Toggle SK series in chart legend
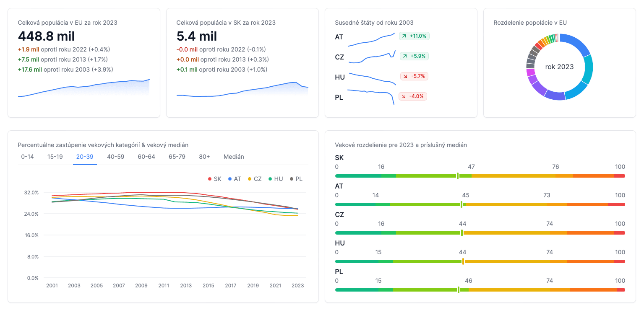This screenshot has height=310, width=644. [215, 179]
